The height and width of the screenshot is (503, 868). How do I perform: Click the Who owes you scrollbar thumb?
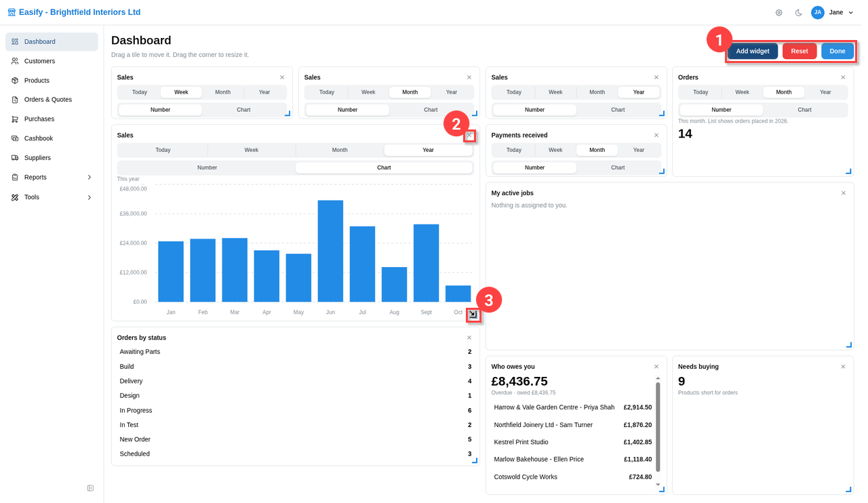[658, 427]
